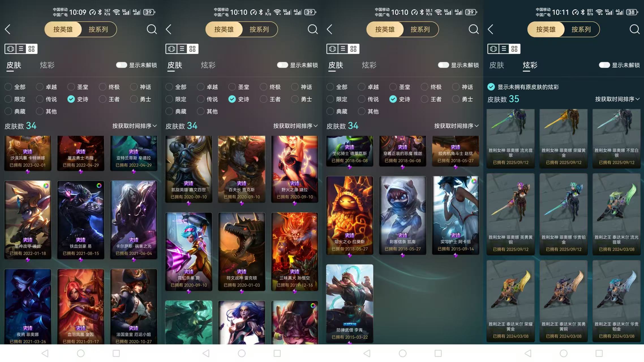644x362 pixels.
Task: Switch to grid view in the 10:11 screen
Action: [514, 49]
